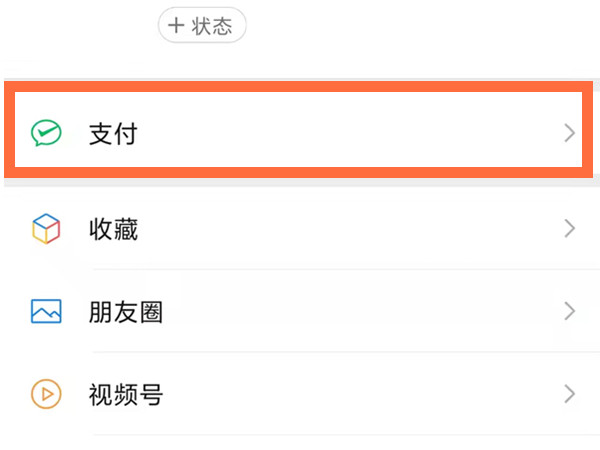
Task: Tap the orange Channels play icon
Action: [46, 394]
